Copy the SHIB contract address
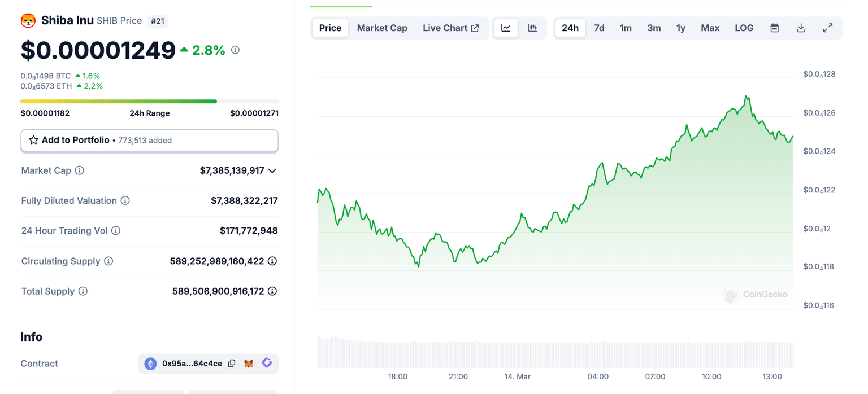Screen dimensions: 868x394 coord(232,364)
